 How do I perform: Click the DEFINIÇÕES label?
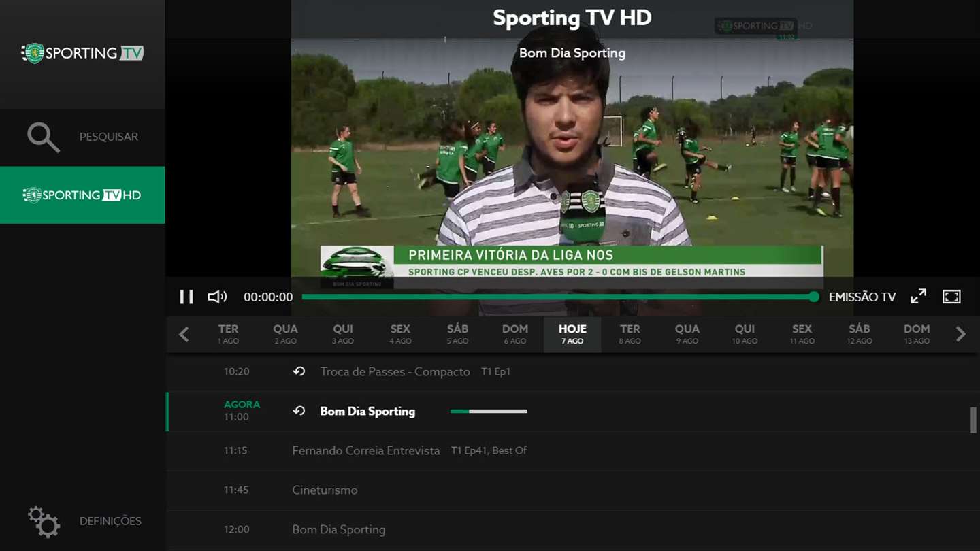pyautogui.click(x=110, y=521)
